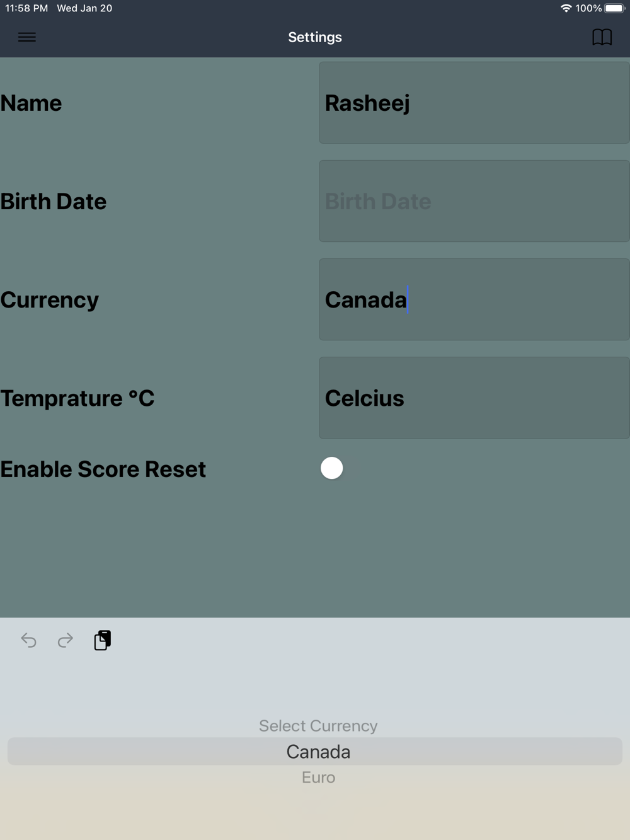Tap the Name label
630x840 pixels.
tap(31, 103)
